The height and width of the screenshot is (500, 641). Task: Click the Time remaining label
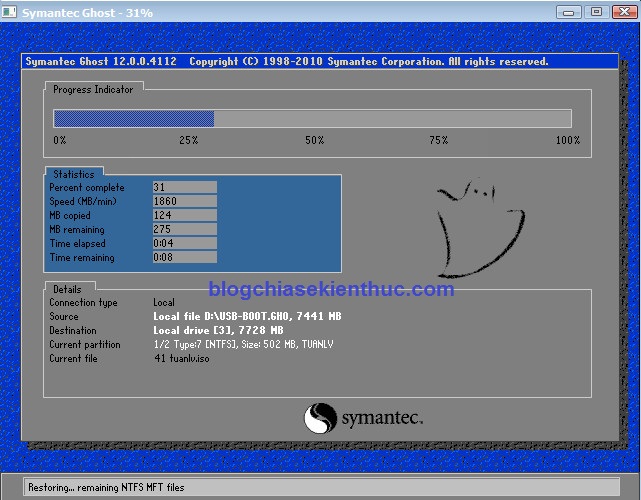click(82, 258)
